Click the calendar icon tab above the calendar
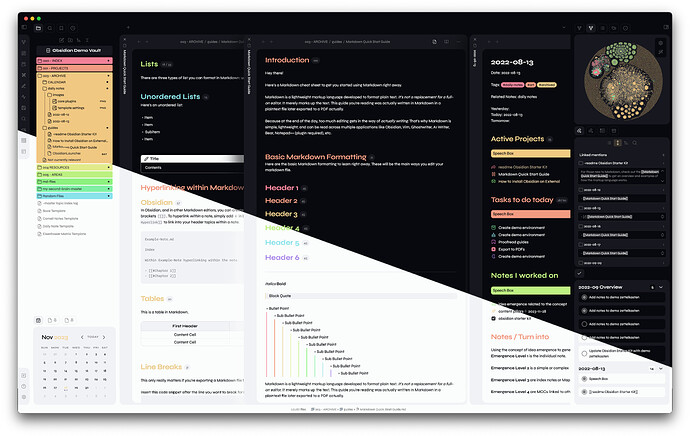Image resolution: width=690 pixels, height=436 pixels. pyautogui.click(x=38, y=320)
